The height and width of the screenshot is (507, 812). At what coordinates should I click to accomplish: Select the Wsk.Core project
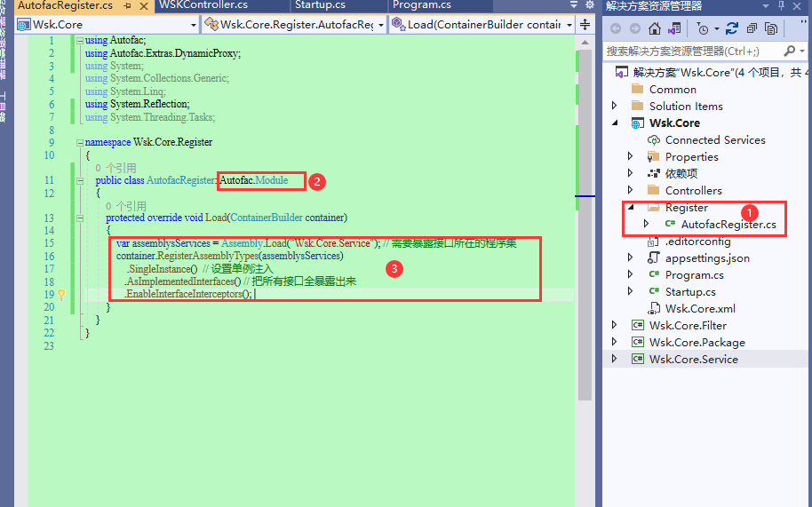pyautogui.click(x=674, y=123)
